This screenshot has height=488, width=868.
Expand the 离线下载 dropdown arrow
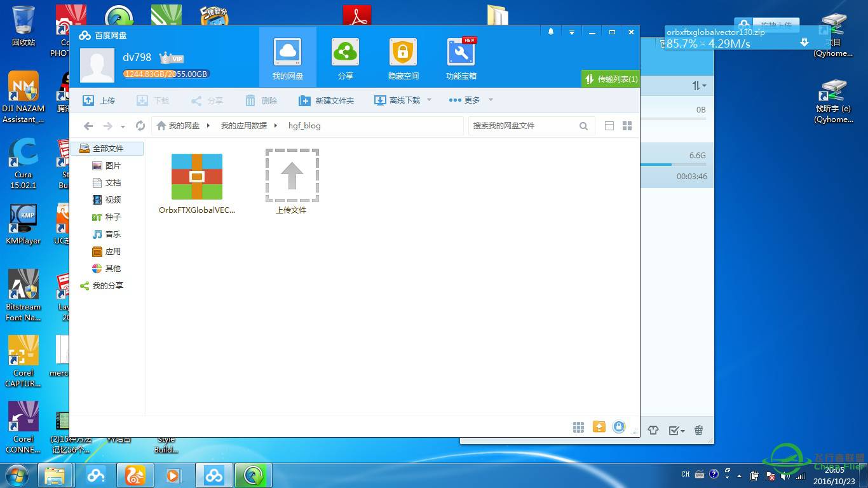tap(429, 100)
